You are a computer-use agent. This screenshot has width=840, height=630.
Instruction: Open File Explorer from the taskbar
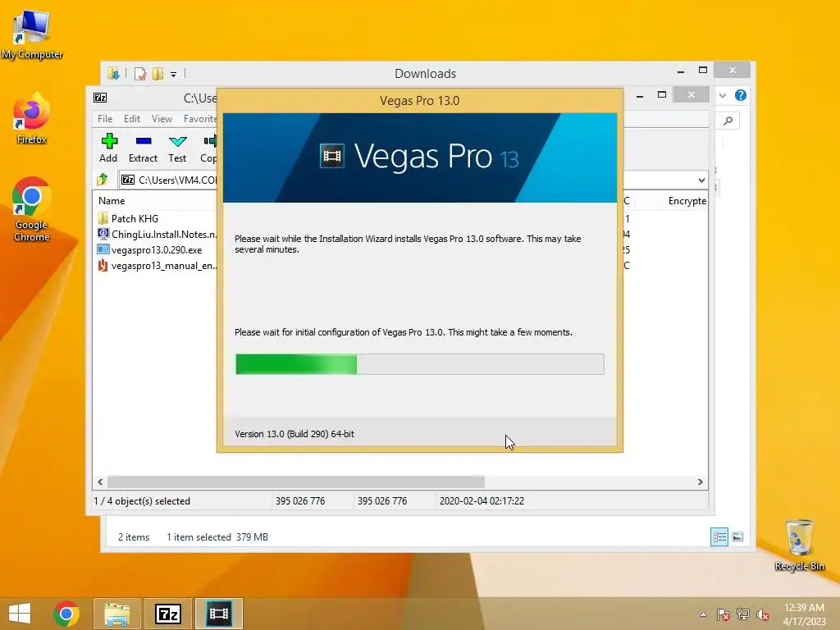[x=116, y=614]
